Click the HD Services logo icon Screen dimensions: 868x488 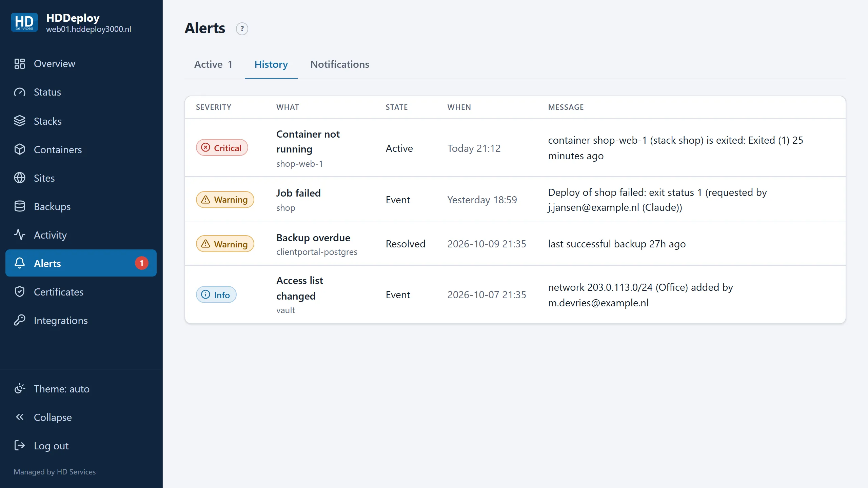tap(24, 22)
